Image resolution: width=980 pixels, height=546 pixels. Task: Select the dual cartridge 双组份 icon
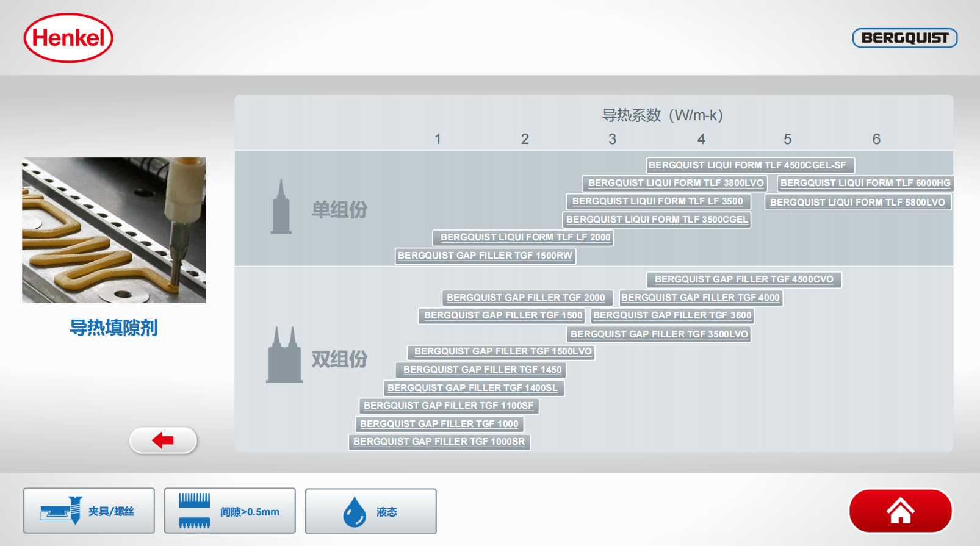coord(284,356)
